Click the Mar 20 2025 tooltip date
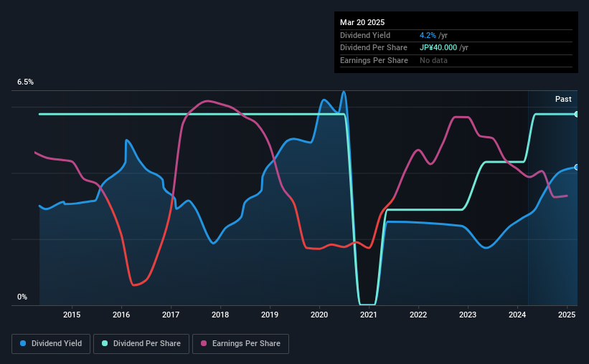This screenshot has width=589, height=364. pyautogui.click(x=362, y=22)
